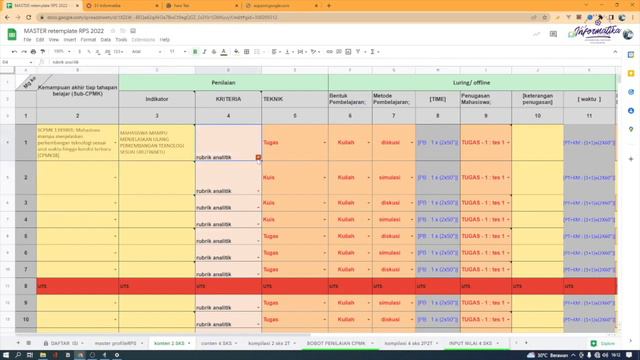Open Google Sheets home logo
640x360 pixels.
pos(12,34)
